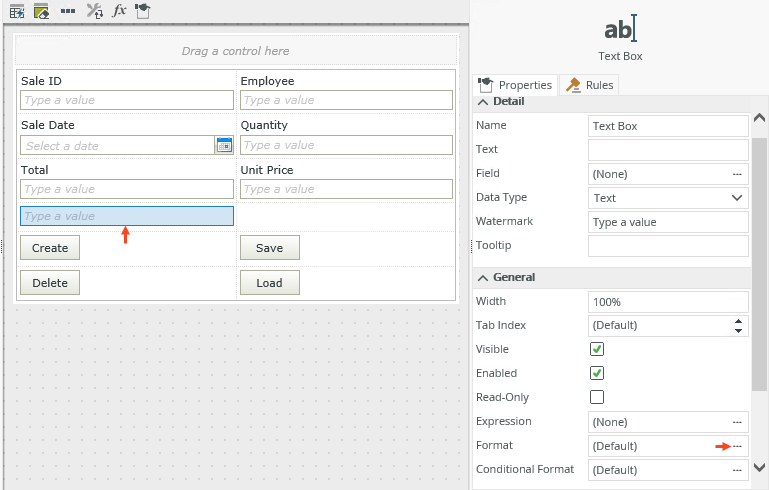Screen dimensions: 769x490
Task: Open the Format ellipsis button
Action: point(737,446)
